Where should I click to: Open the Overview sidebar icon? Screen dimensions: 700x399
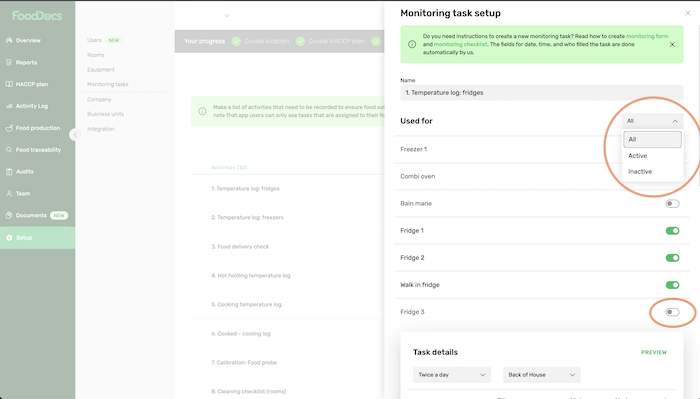click(9, 40)
